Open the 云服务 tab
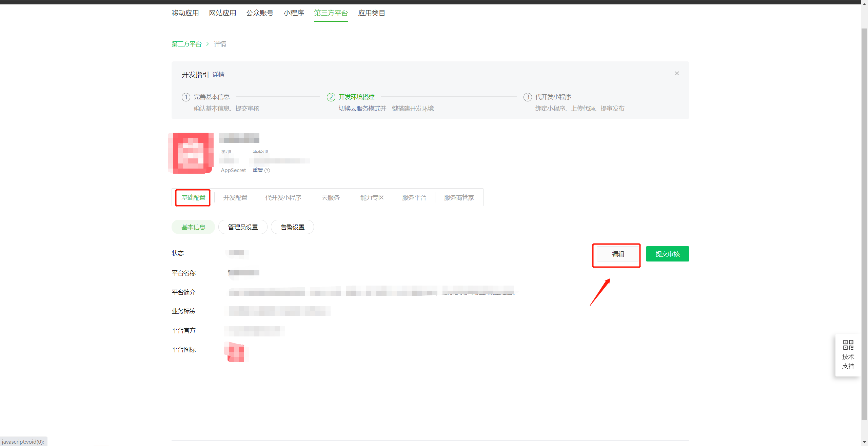This screenshot has height=446, width=868. (x=331, y=198)
